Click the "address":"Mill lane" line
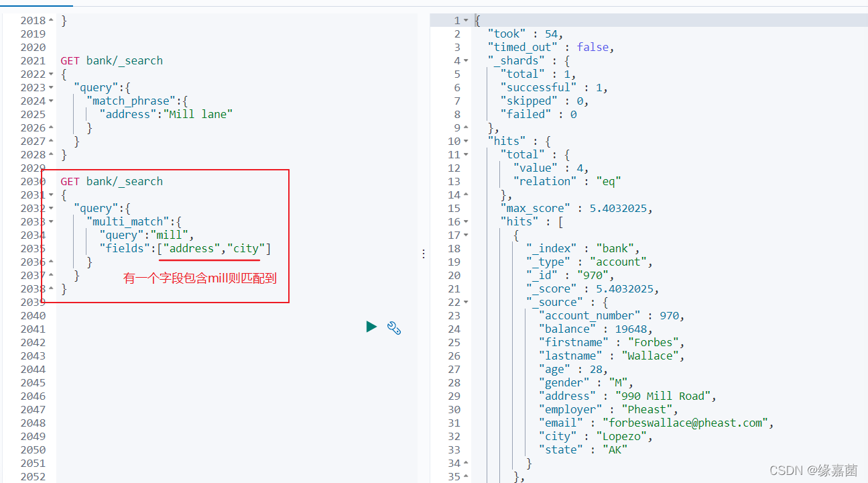 166,114
